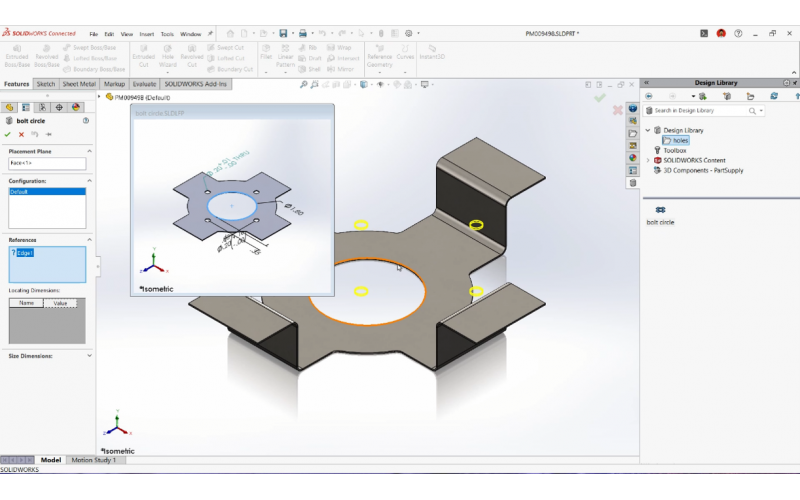Click the faded green confirm checkmark in viewport
The image size is (800, 500).
coord(600,97)
